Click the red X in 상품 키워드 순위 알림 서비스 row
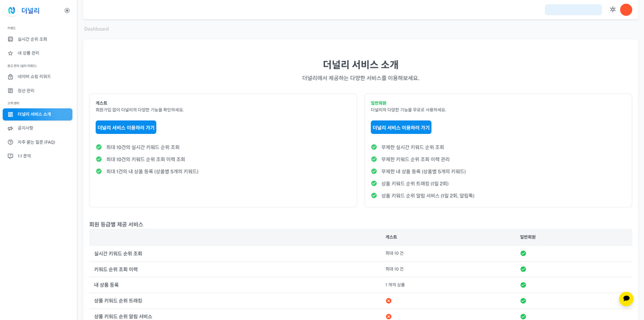 [x=389, y=316]
